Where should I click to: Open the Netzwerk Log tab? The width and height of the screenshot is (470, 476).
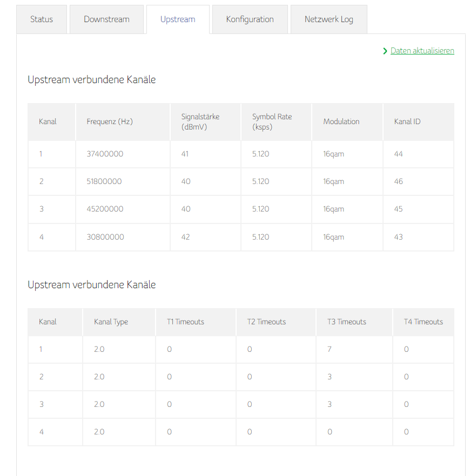click(328, 19)
